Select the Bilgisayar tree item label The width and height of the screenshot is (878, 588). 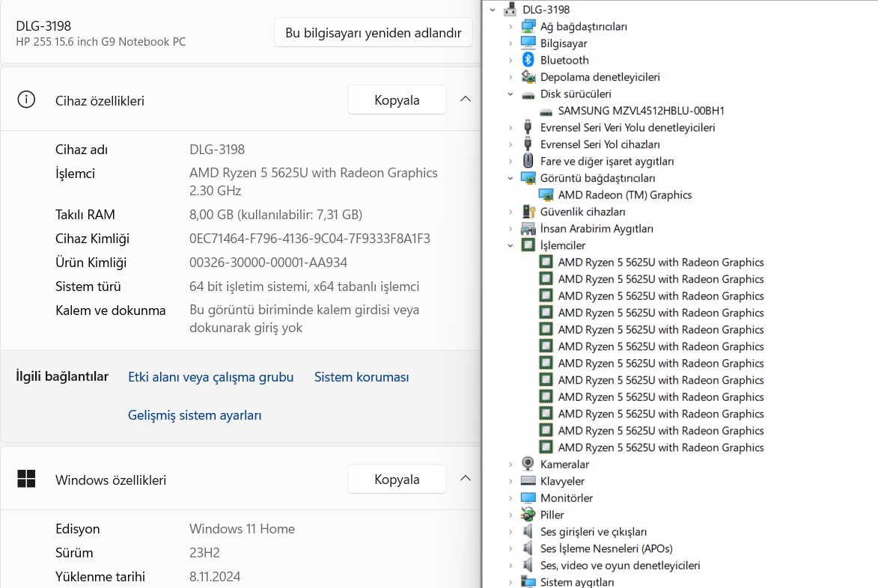pos(564,43)
